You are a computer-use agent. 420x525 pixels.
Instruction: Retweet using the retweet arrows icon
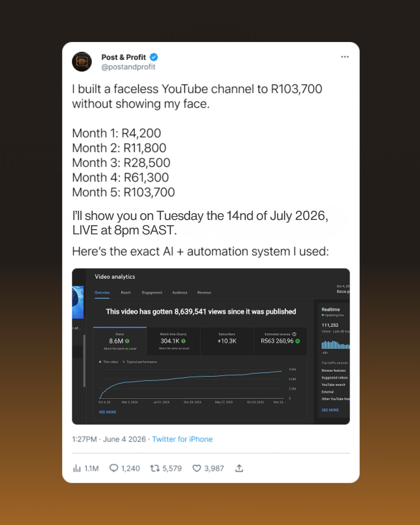click(155, 468)
